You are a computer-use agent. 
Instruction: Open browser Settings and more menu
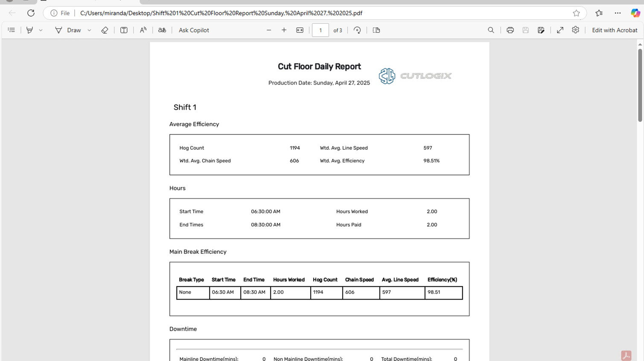pos(618,13)
